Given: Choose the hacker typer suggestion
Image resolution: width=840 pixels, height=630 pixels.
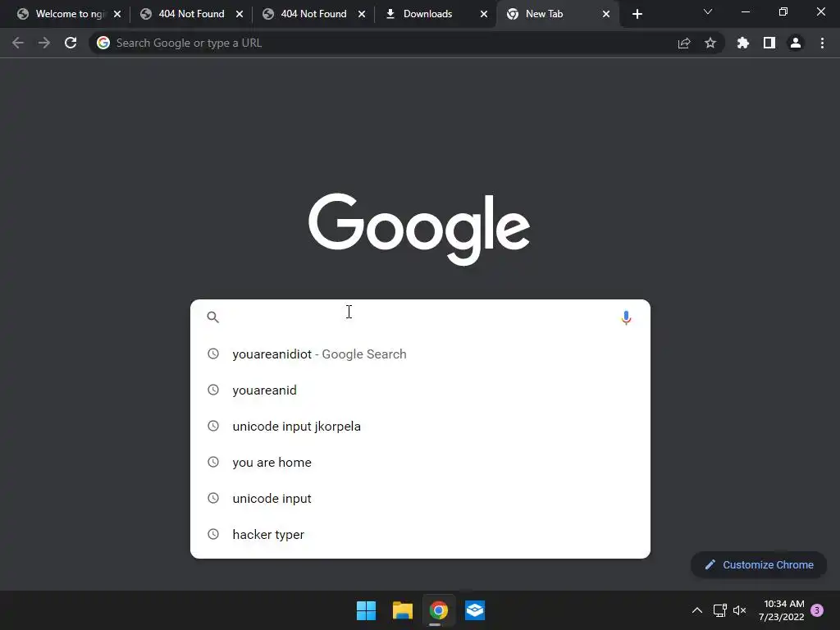Looking at the screenshot, I should [420, 534].
